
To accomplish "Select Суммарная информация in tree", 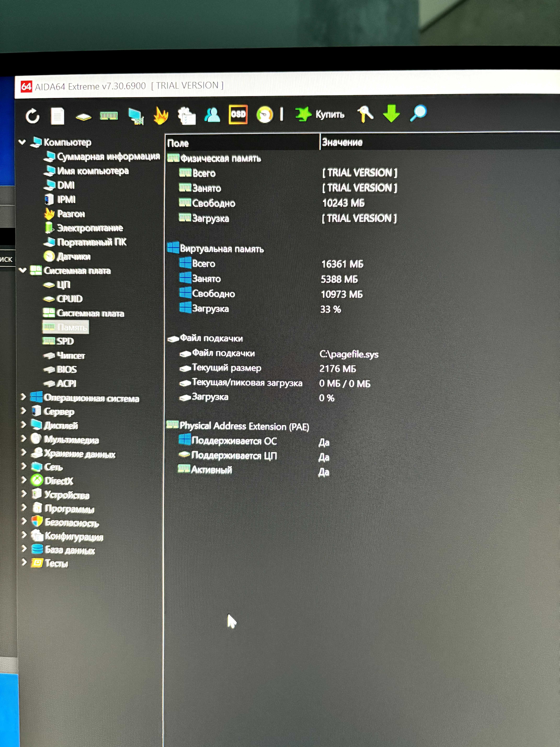I will coord(102,156).
